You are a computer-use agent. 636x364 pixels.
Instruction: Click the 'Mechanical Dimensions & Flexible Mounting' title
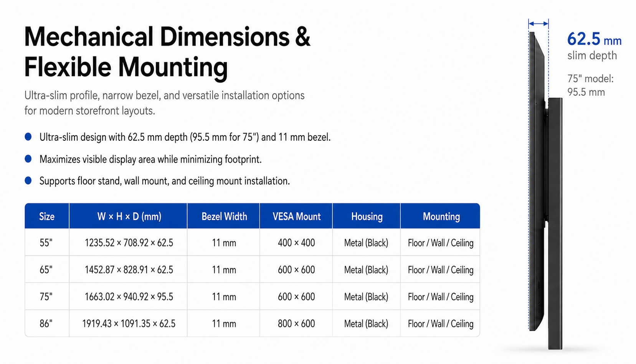click(x=167, y=52)
